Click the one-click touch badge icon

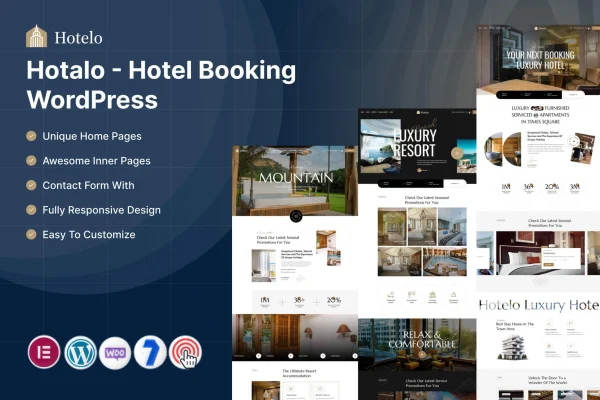186,352
